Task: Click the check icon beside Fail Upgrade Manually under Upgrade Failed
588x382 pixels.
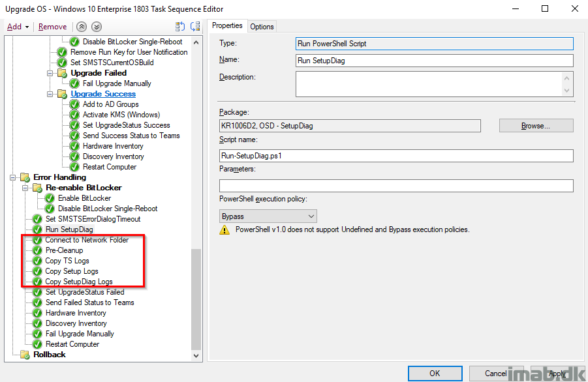Action: tap(74, 83)
